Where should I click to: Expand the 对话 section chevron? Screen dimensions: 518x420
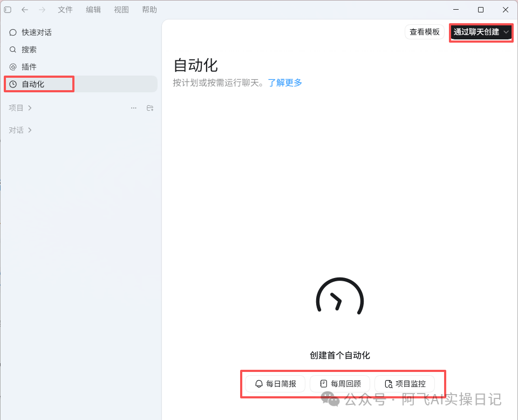point(30,130)
